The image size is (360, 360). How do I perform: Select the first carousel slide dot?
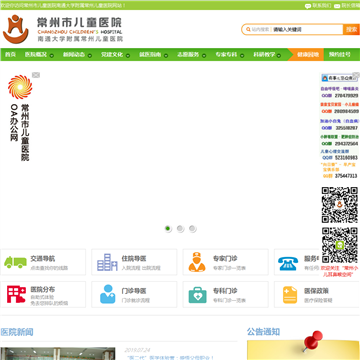(168, 229)
